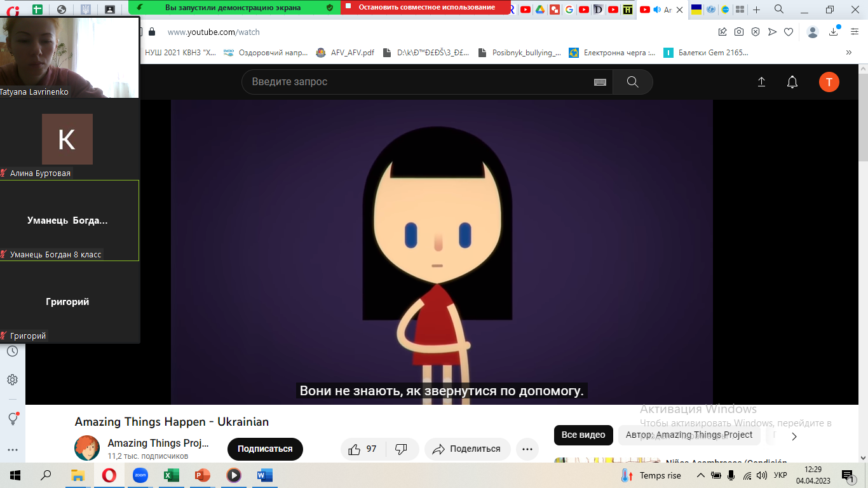Click the Opera snapshot camera icon
Image resolution: width=868 pixels, height=488 pixels.
point(739,32)
